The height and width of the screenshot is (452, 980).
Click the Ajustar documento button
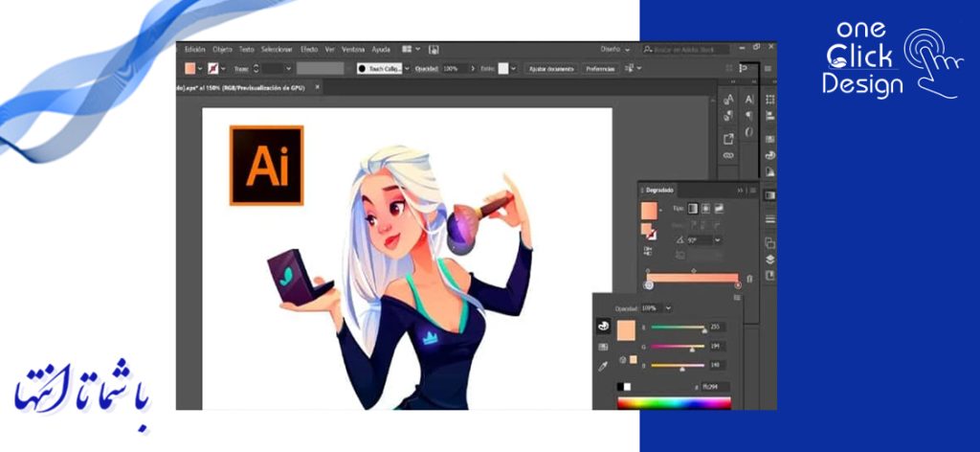point(551,69)
